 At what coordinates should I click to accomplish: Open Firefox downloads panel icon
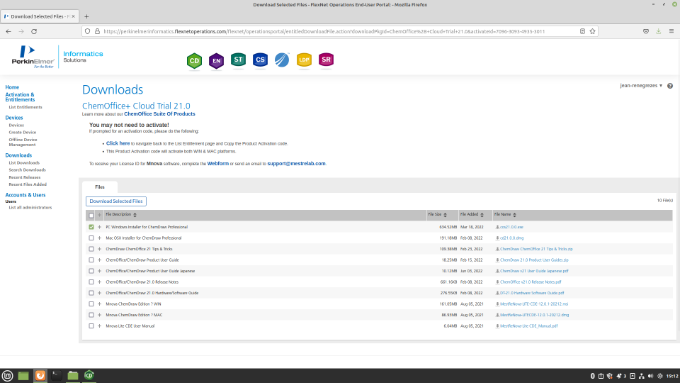[658, 31]
